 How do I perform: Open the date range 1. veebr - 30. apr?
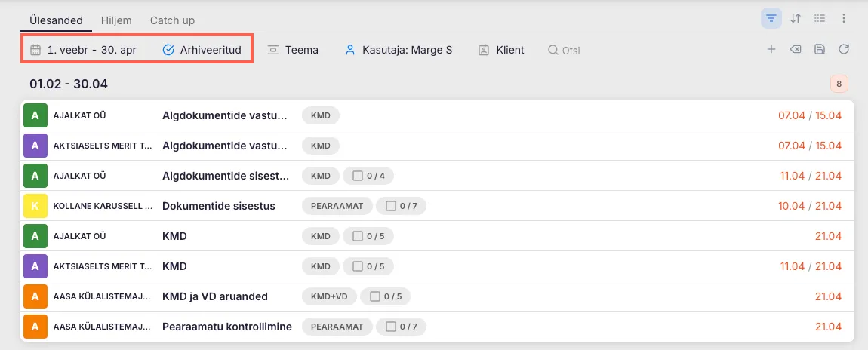point(84,50)
